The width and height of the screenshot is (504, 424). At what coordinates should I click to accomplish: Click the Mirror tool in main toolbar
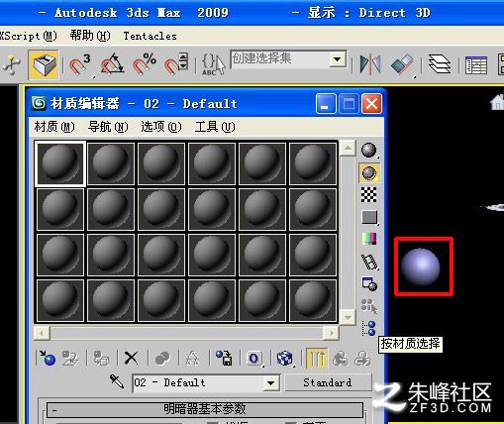pyautogui.click(x=370, y=64)
